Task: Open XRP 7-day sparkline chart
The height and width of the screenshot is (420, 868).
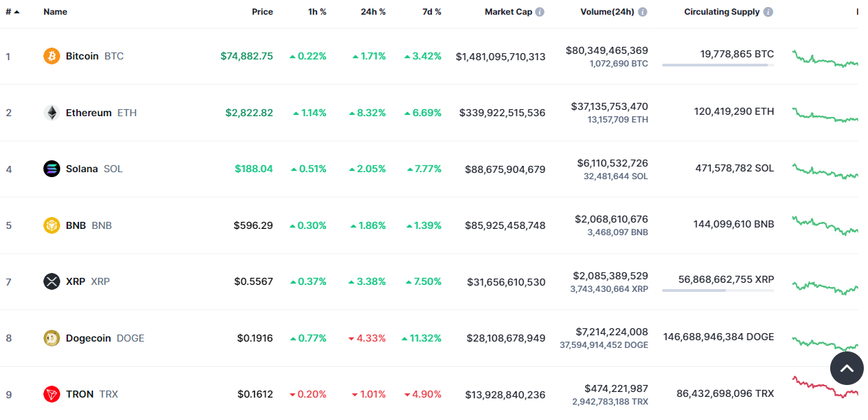Action: coord(825,287)
